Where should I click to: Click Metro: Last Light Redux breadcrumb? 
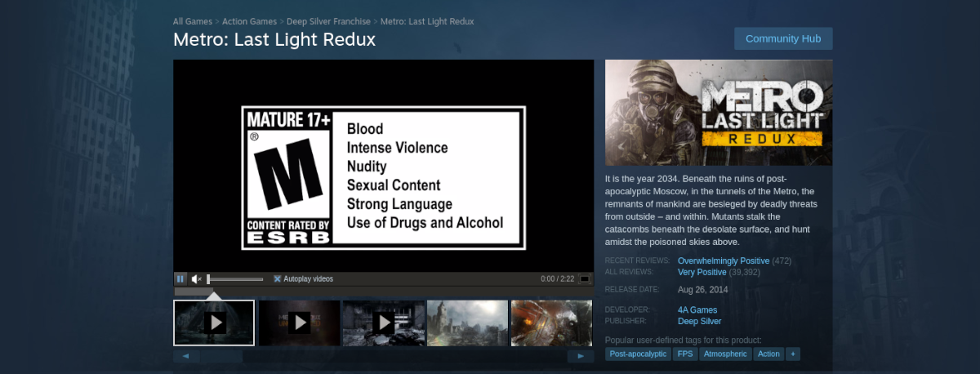[x=427, y=21]
